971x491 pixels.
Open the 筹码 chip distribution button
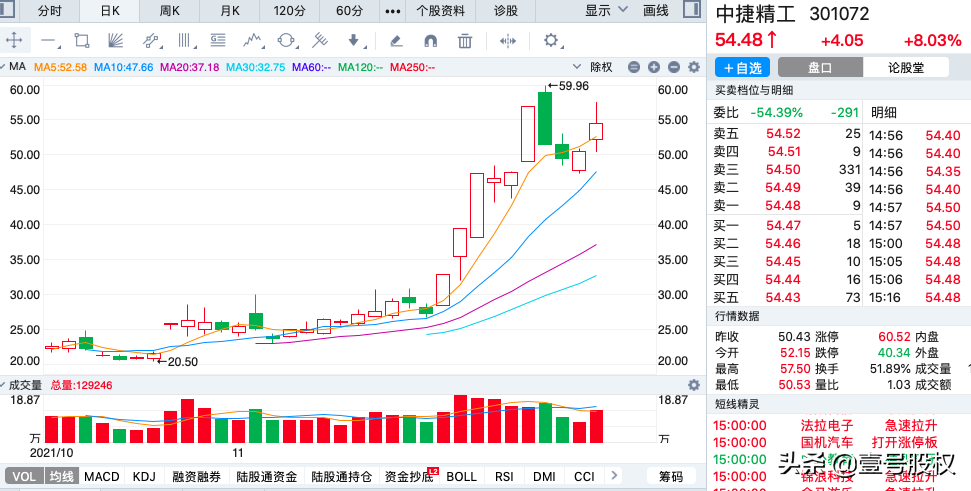(671, 476)
